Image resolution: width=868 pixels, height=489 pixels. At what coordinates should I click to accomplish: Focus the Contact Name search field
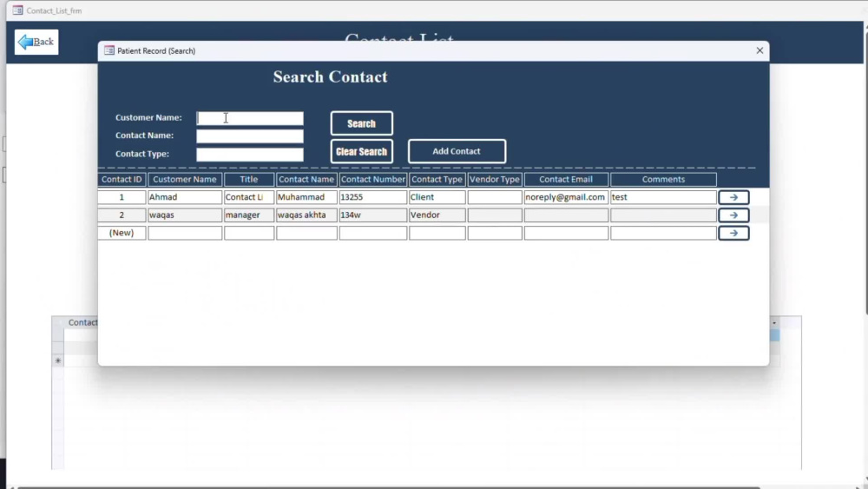click(x=250, y=135)
